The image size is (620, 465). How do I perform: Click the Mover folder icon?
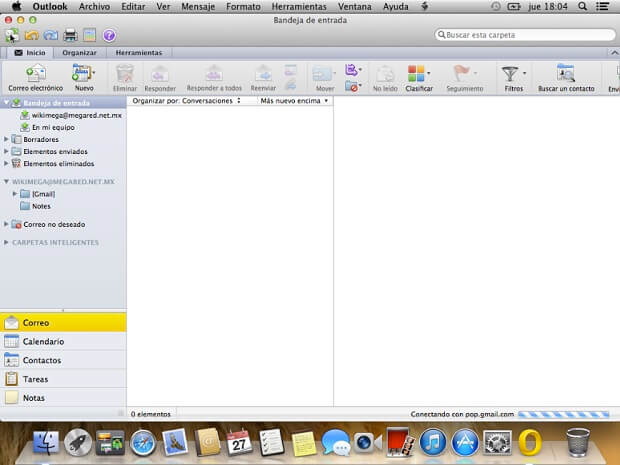click(x=323, y=74)
